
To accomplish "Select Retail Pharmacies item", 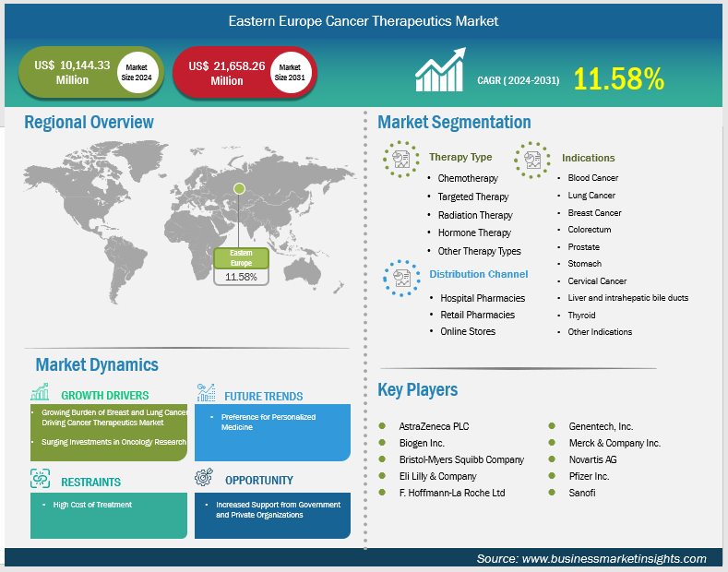I will (477, 315).
